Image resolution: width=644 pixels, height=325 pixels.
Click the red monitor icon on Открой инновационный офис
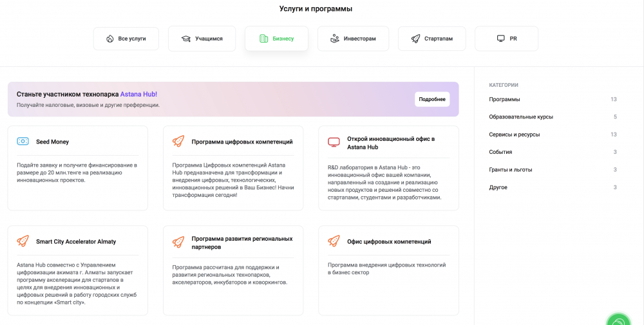[334, 142]
